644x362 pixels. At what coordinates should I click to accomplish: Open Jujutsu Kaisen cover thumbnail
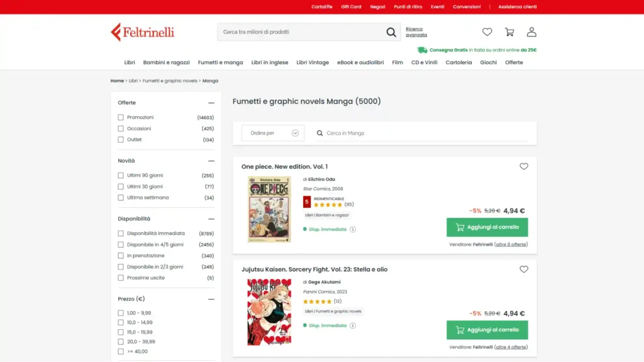pos(269,312)
